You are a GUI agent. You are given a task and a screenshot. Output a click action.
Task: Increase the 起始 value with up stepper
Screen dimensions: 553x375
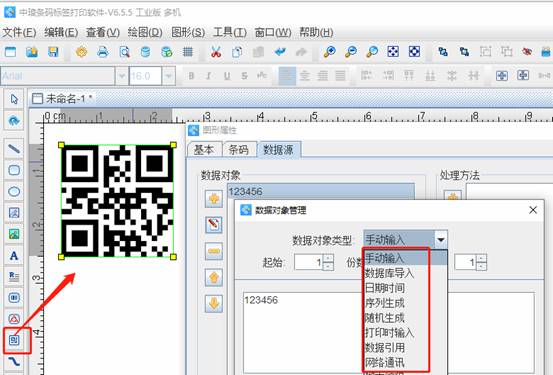pyautogui.click(x=328, y=258)
